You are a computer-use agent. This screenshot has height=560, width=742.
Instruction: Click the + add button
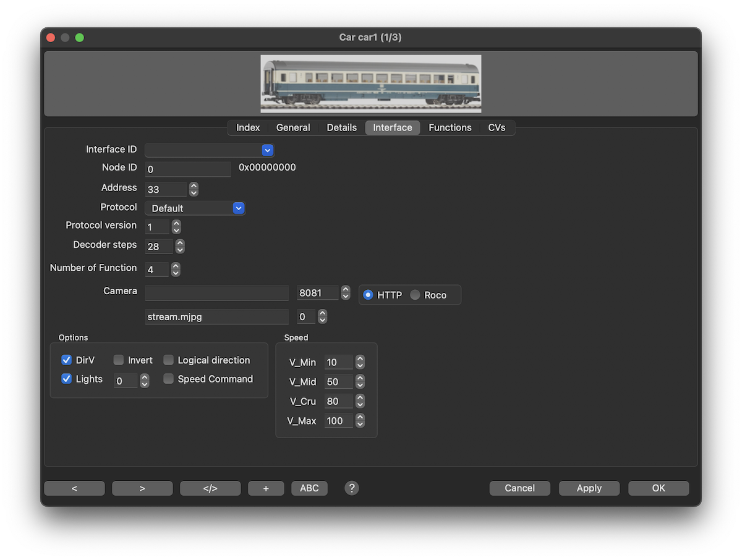[266, 488]
